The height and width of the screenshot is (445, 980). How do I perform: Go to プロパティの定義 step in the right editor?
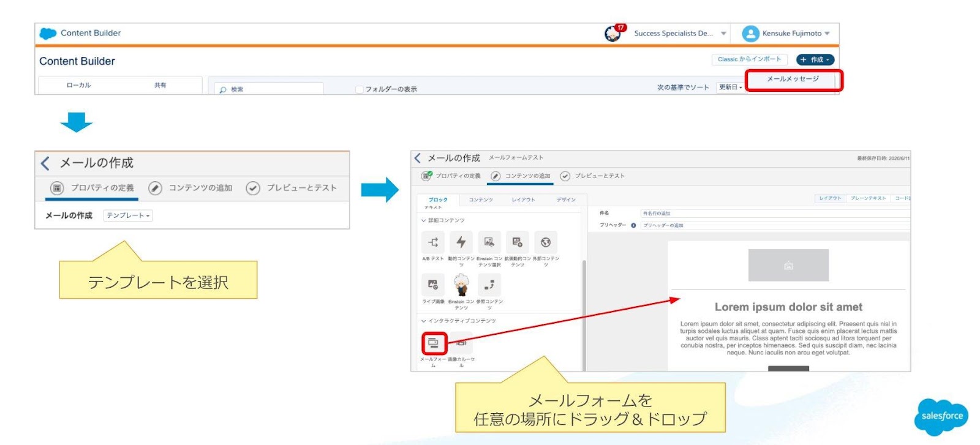pyautogui.click(x=451, y=176)
